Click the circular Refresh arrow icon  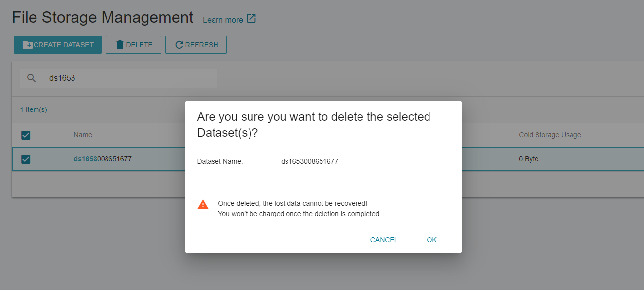[179, 45]
